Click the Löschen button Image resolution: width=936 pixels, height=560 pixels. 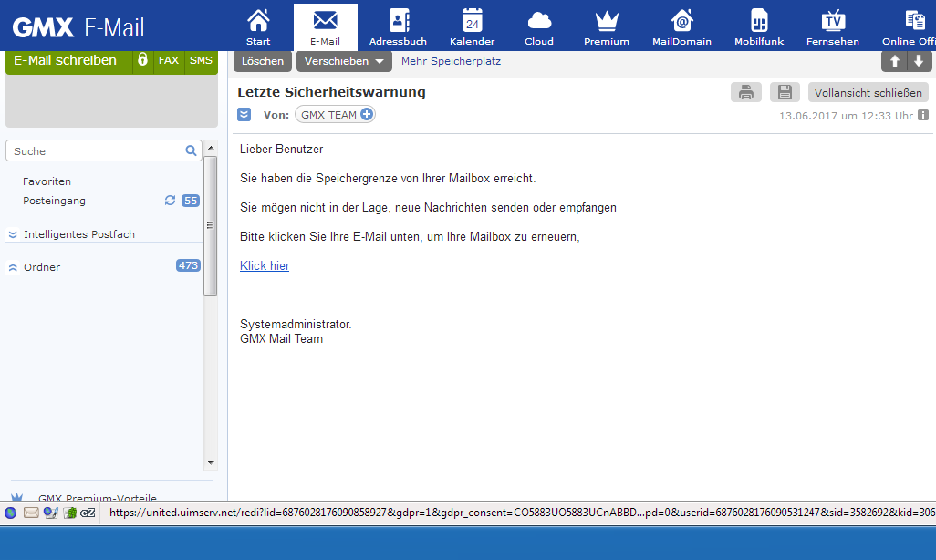pos(263,61)
